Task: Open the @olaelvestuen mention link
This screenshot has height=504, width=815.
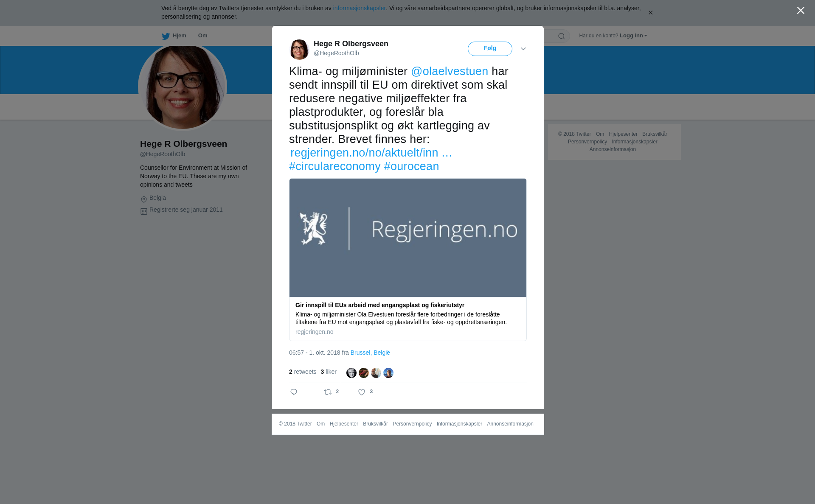Action: click(x=450, y=71)
